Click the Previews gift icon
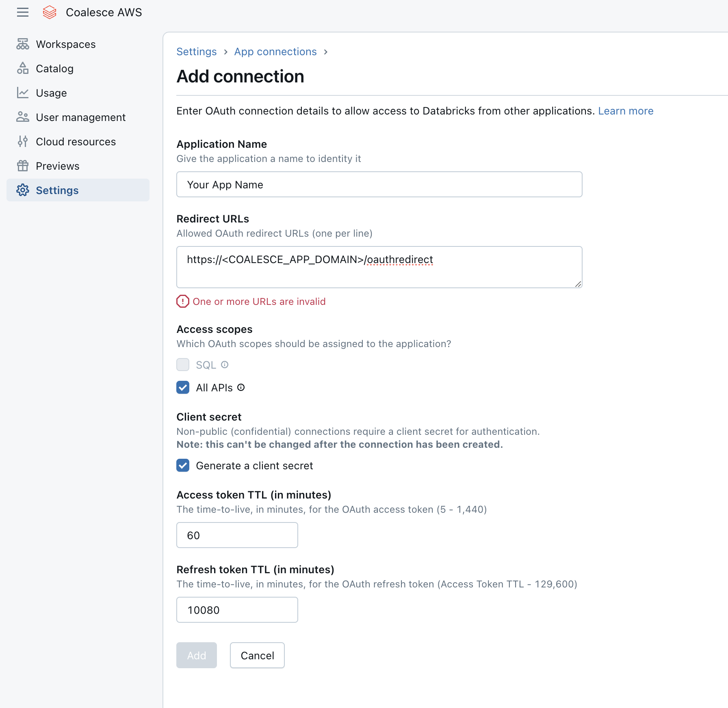Viewport: 728px width, 708px height. click(x=23, y=166)
